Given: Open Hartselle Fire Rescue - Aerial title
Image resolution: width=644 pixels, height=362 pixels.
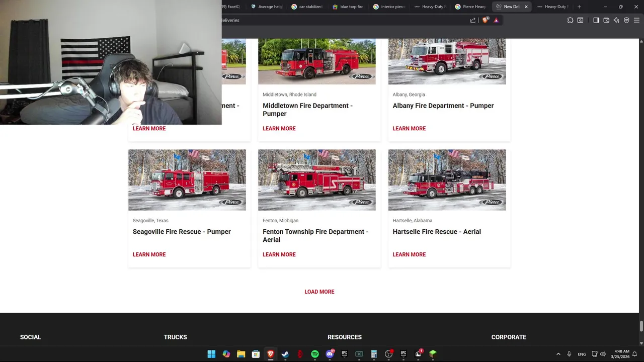Looking at the screenshot, I should click(437, 232).
